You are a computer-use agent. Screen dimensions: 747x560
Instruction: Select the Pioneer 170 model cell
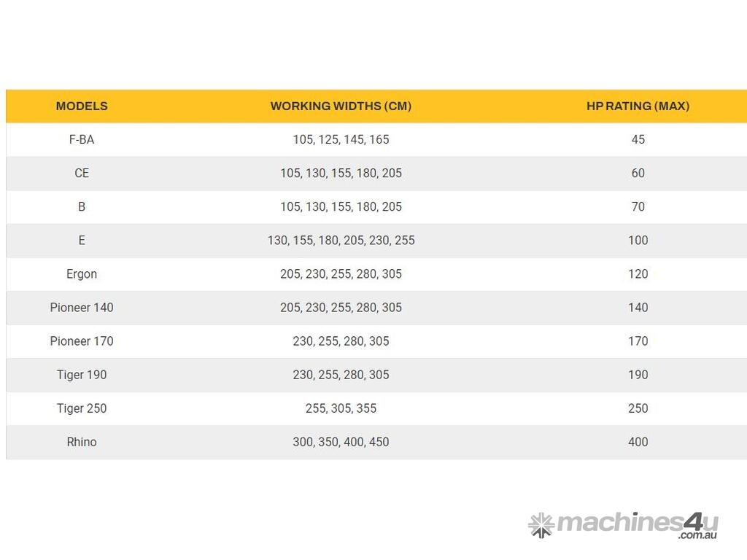pos(82,341)
